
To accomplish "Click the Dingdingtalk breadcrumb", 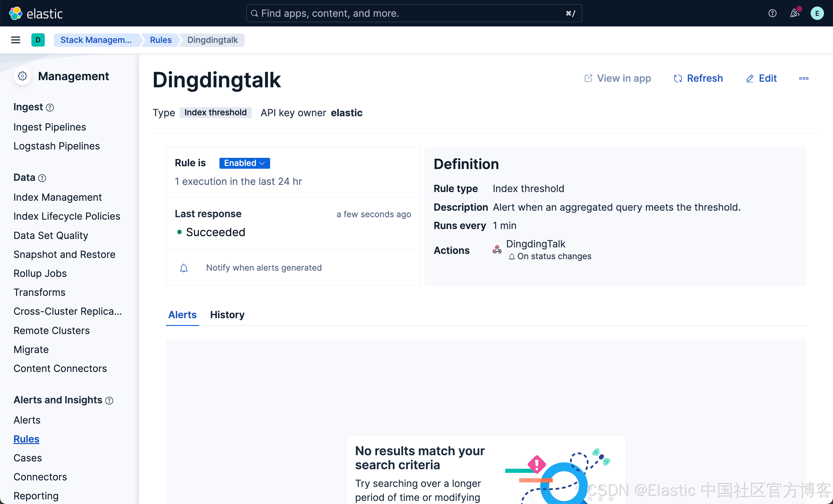I will point(212,40).
